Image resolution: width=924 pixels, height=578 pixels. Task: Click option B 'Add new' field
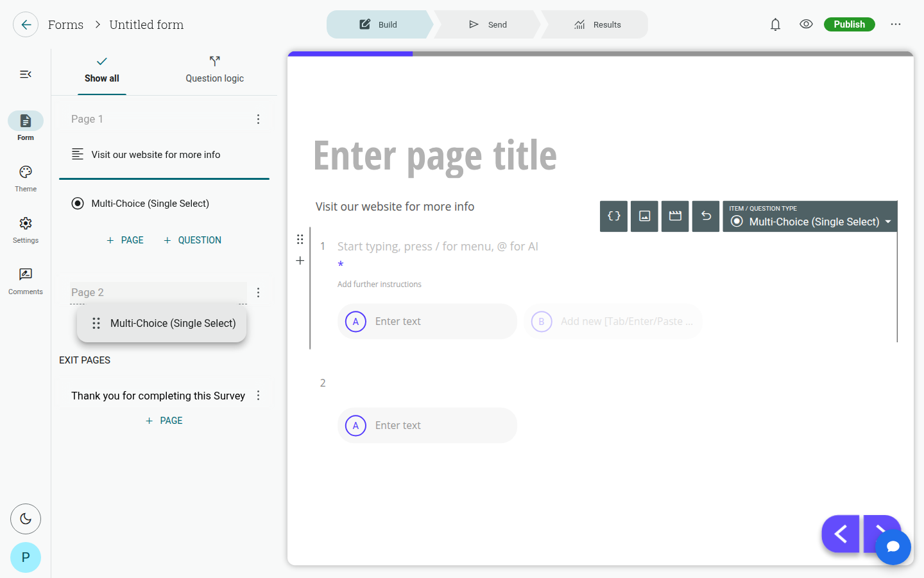613,322
